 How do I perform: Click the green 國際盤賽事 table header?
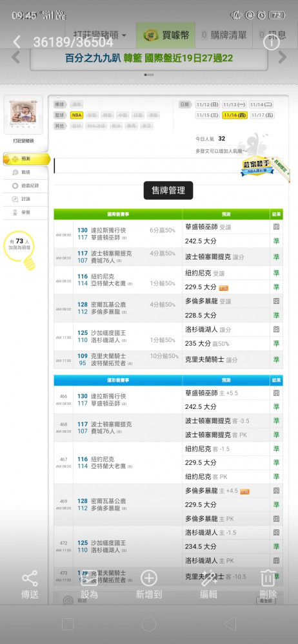click(118, 214)
